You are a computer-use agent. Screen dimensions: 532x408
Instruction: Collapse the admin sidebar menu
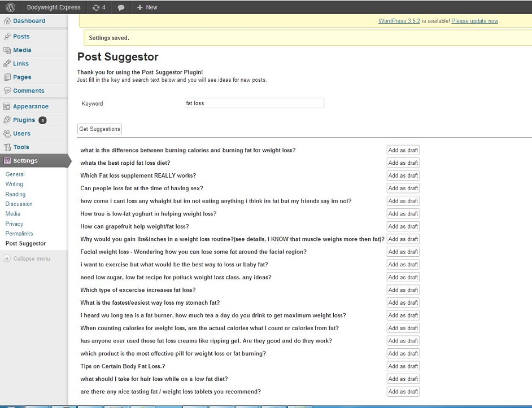[26, 259]
